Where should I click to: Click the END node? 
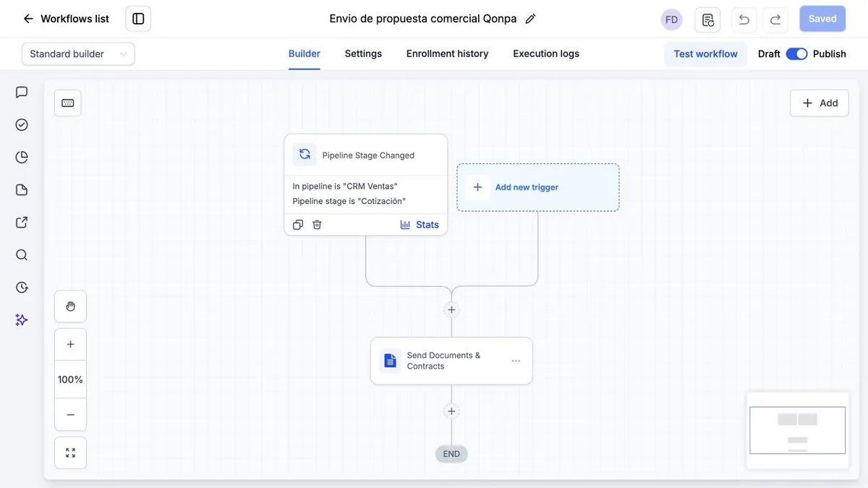coord(451,454)
